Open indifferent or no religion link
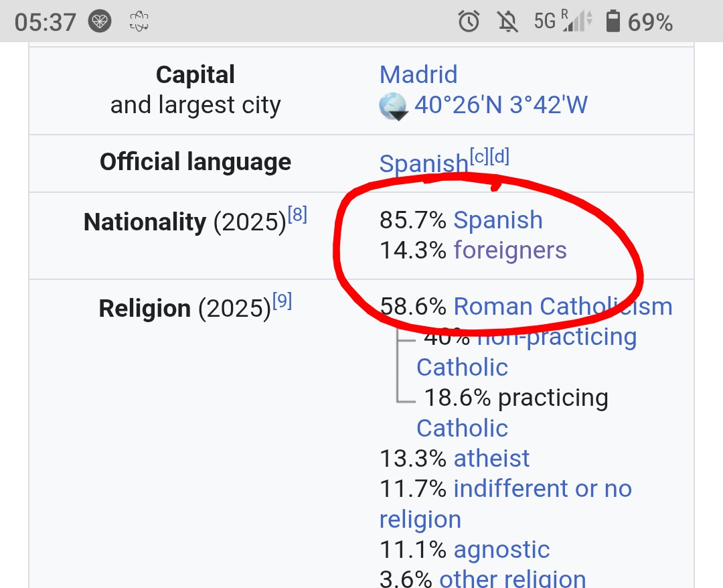The image size is (723, 588). point(505,504)
